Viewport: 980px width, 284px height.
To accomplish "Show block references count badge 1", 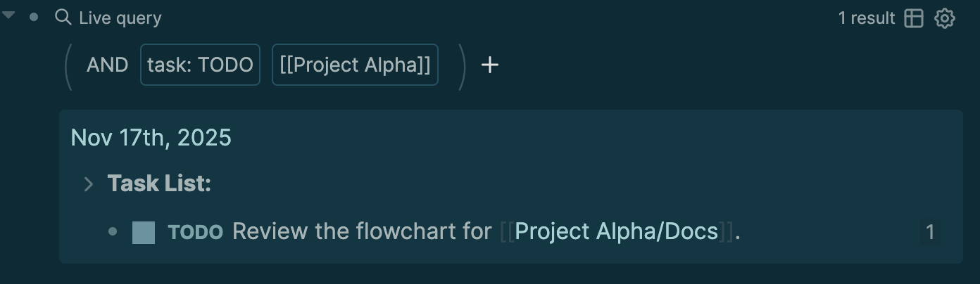I will [x=929, y=232].
